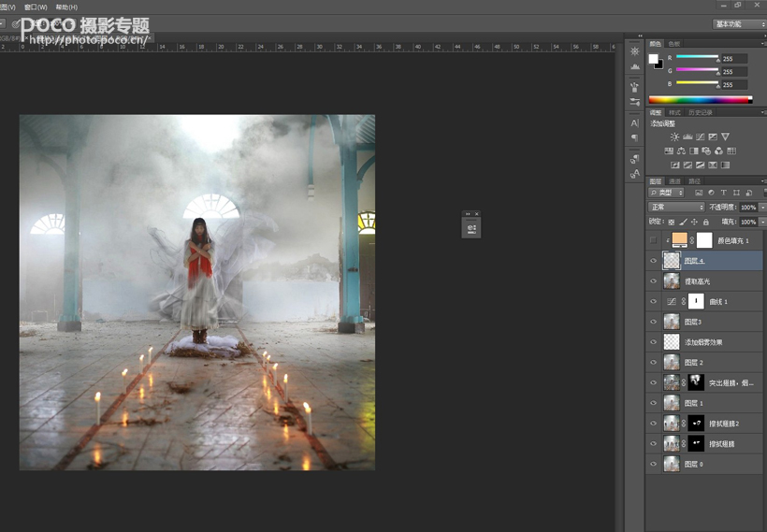Lock layer position

[694, 222]
